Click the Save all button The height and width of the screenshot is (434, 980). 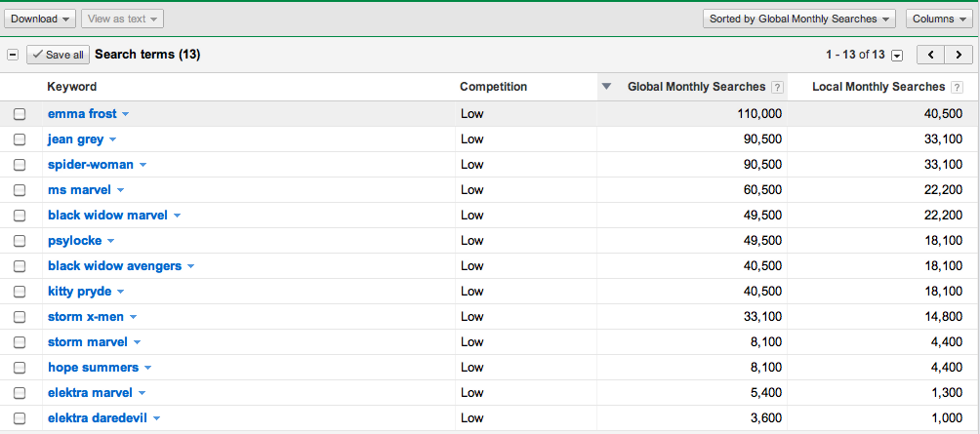coord(59,55)
